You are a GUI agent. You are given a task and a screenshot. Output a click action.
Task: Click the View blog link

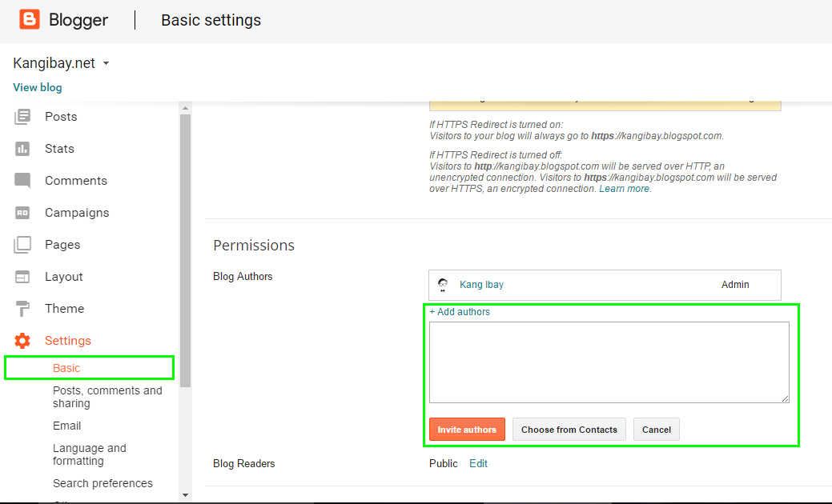coord(37,87)
